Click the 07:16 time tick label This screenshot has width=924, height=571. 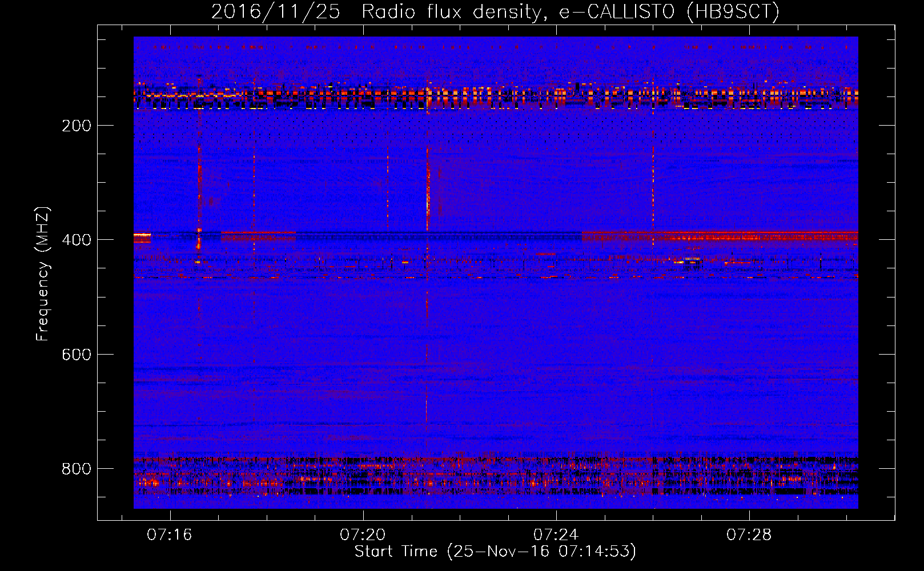click(170, 535)
